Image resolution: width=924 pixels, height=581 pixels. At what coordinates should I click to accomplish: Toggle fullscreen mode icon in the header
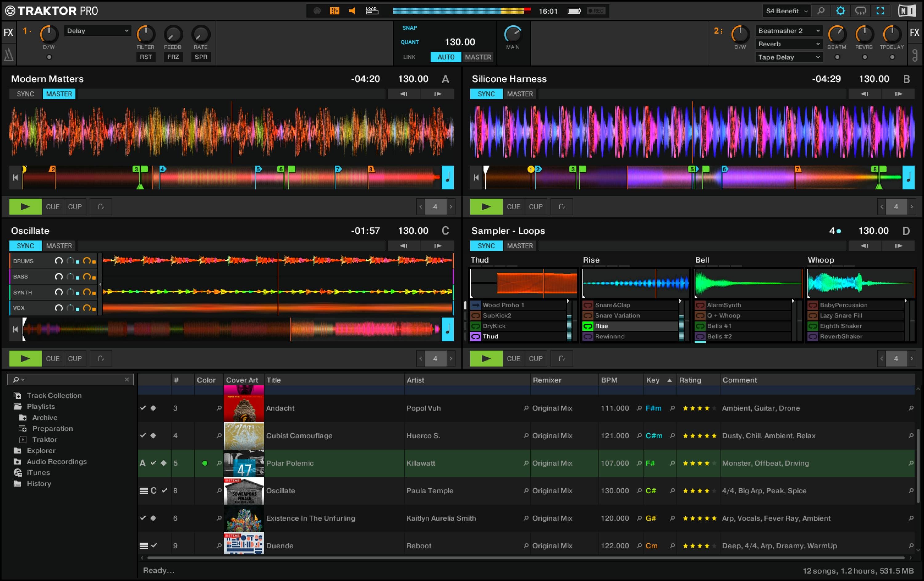point(880,11)
